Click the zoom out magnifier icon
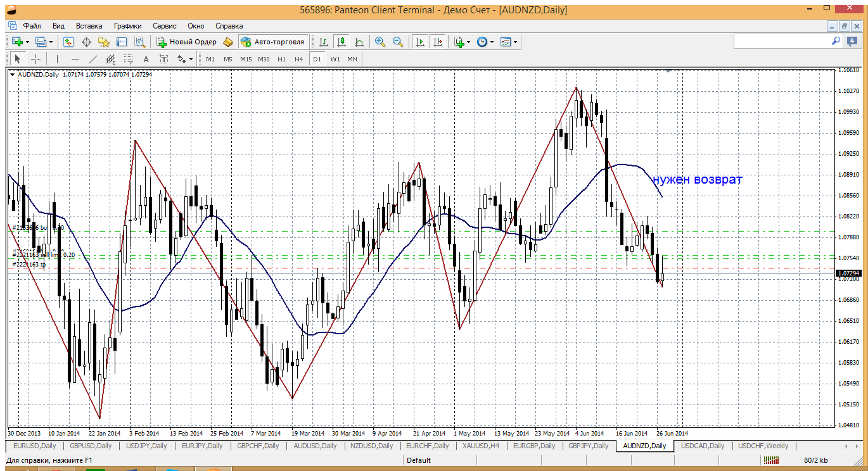The height and width of the screenshot is (471, 868). (398, 42)
